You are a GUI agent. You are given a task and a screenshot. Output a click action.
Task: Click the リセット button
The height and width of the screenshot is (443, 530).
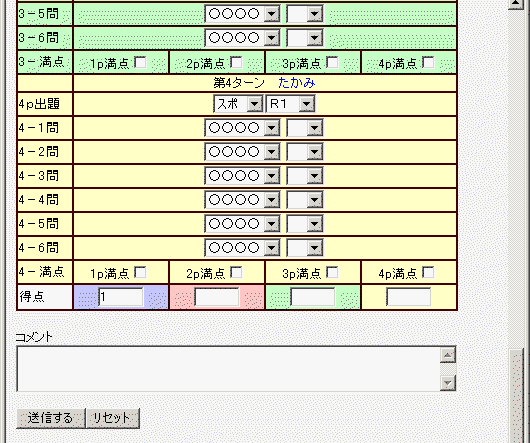coord(113,418)
